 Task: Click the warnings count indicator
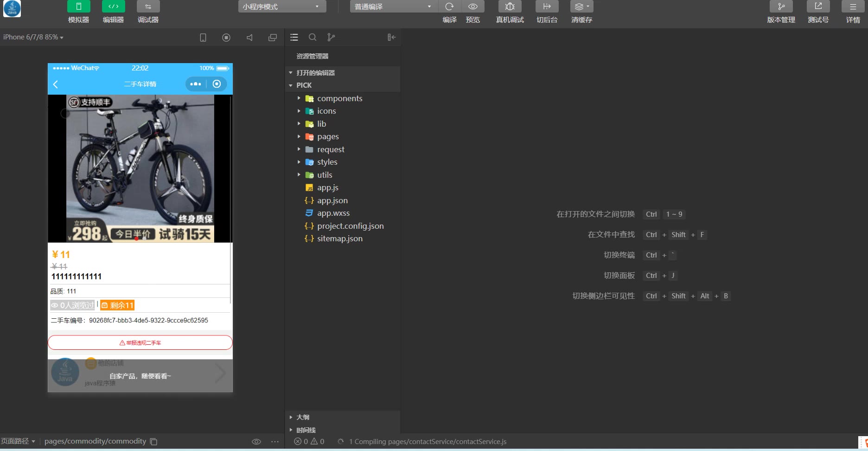pyautogui.click(x=318, y=442)
